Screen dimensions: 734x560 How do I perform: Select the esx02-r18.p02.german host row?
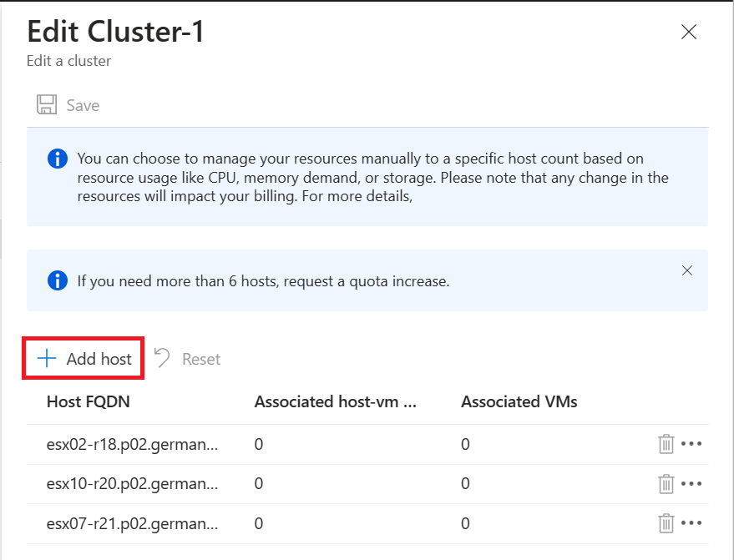tap(367, 444)
